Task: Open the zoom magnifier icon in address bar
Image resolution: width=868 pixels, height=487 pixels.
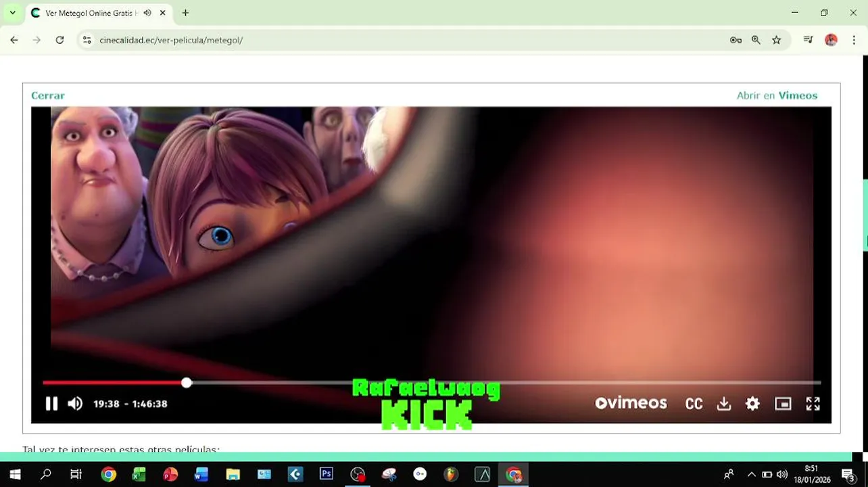Action: pos(756,40)
